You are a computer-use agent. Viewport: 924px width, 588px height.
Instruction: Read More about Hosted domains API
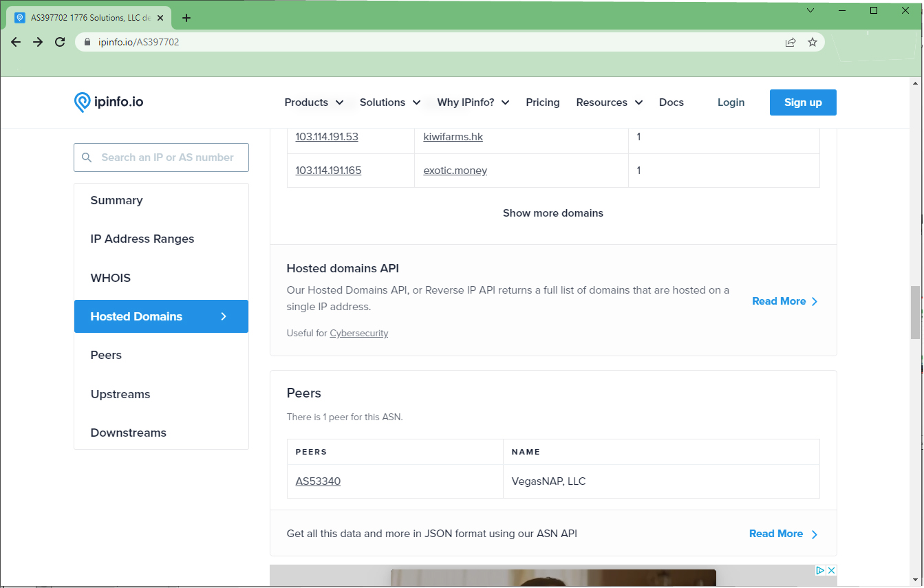tap(785, 301)
